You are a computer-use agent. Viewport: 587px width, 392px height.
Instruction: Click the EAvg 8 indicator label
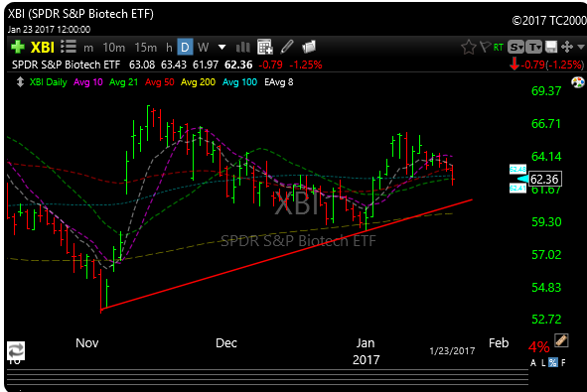tap(278, 82)
